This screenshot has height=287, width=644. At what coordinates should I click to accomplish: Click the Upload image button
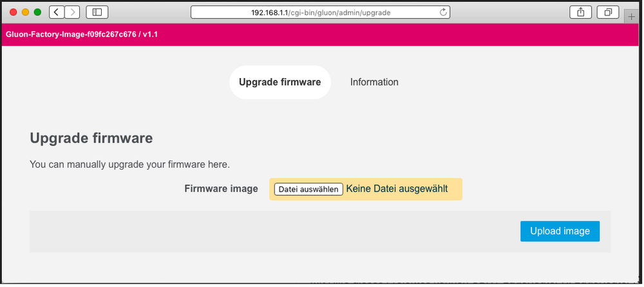(560, 231)
